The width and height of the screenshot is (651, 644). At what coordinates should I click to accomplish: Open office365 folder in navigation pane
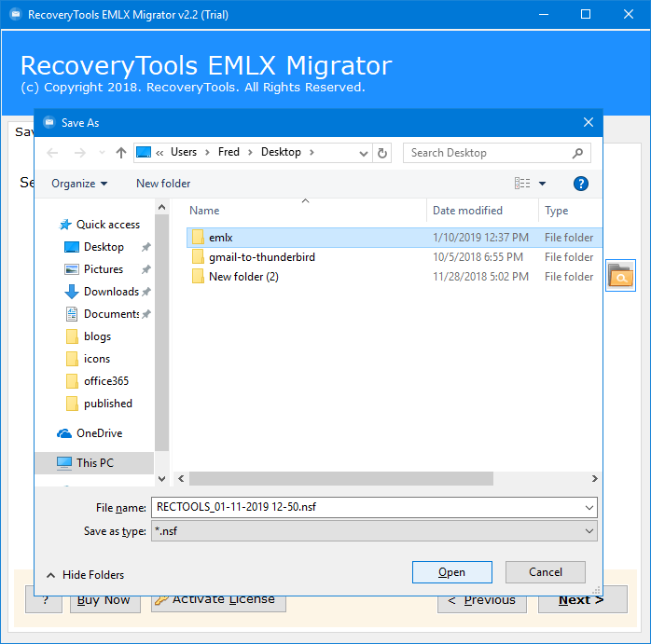pos(106,381)
